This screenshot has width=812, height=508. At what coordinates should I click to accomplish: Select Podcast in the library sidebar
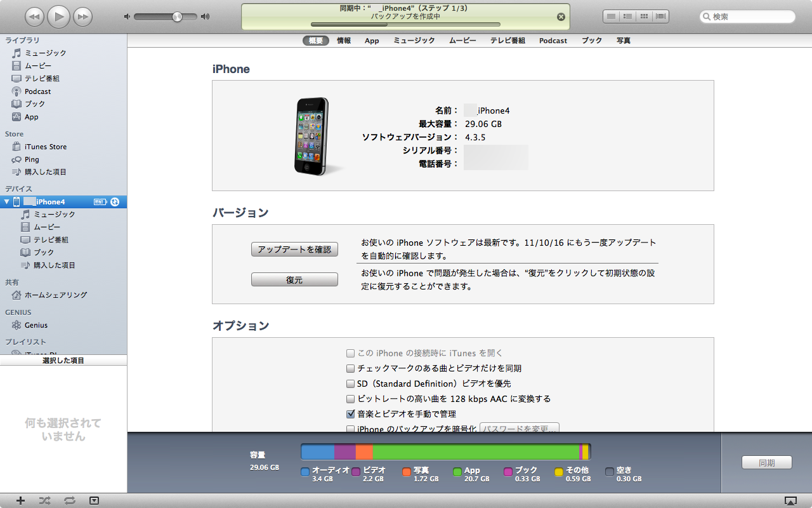[x=37, y=91]
